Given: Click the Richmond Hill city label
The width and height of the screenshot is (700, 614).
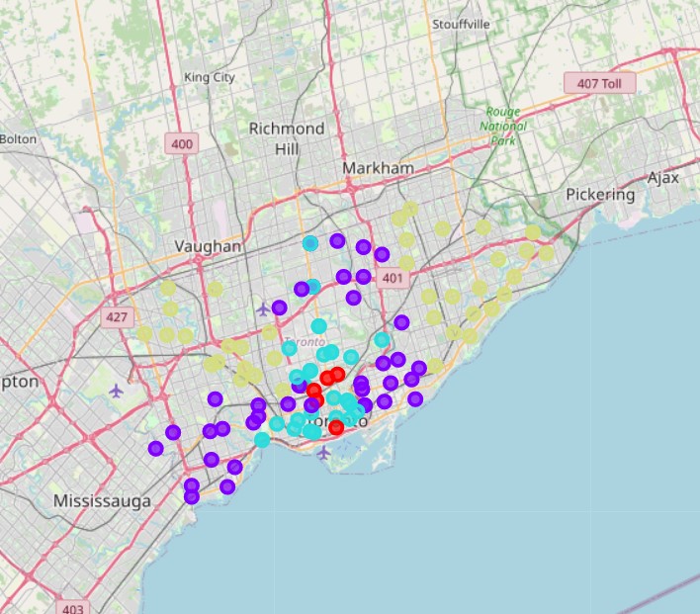Looking at the screenshot, I should 287,138.
